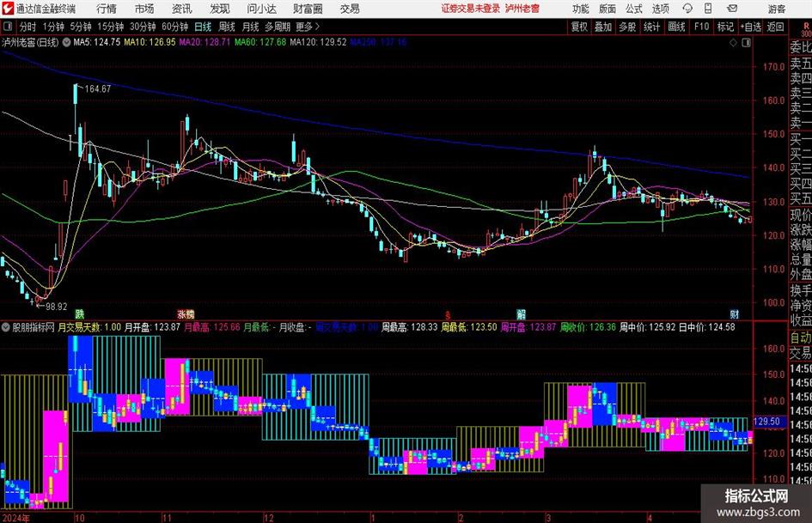
Task: Click the 游客 guest account label
Action: click(776, 9)
